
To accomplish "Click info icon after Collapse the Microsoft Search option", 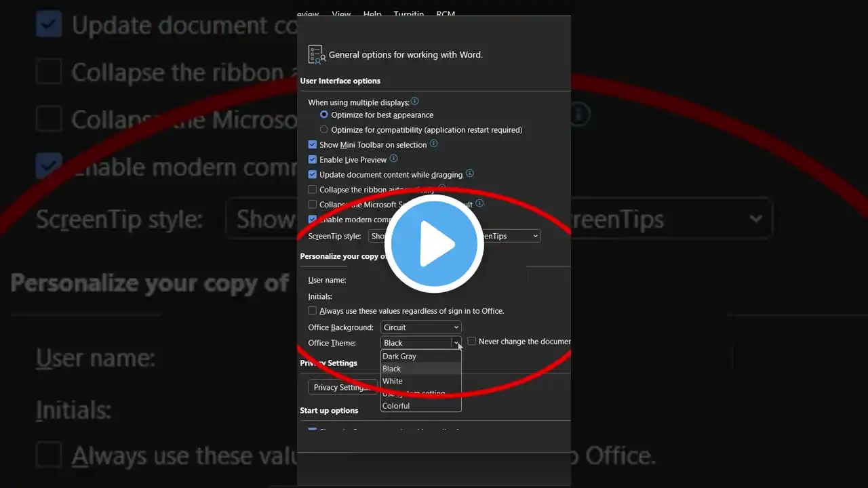I will tap(479, 203).
